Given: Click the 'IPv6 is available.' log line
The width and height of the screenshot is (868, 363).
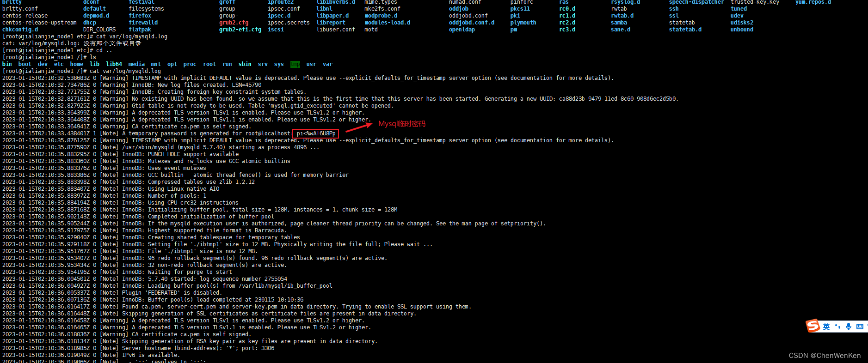Looking at the screenshot, I should [151, 355].
